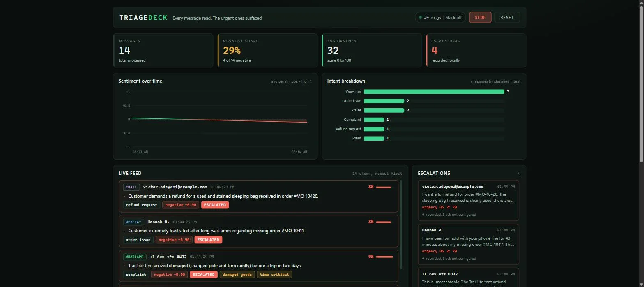Click 'urgency 85 ≥ 70' in Hannah K. card

pos(439,251)
